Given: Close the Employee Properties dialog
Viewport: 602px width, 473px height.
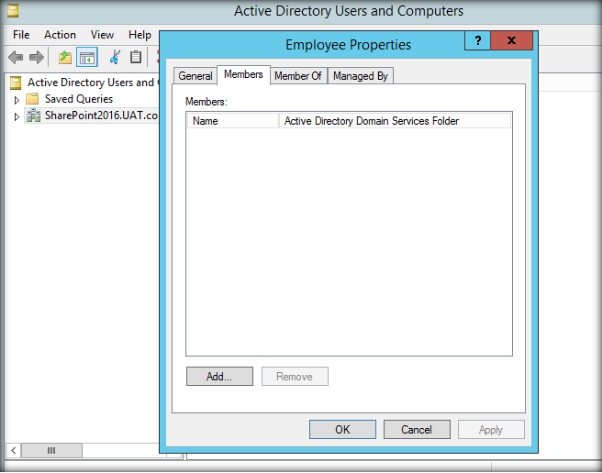Looking at the screenshot, I should tap(511, 41).
